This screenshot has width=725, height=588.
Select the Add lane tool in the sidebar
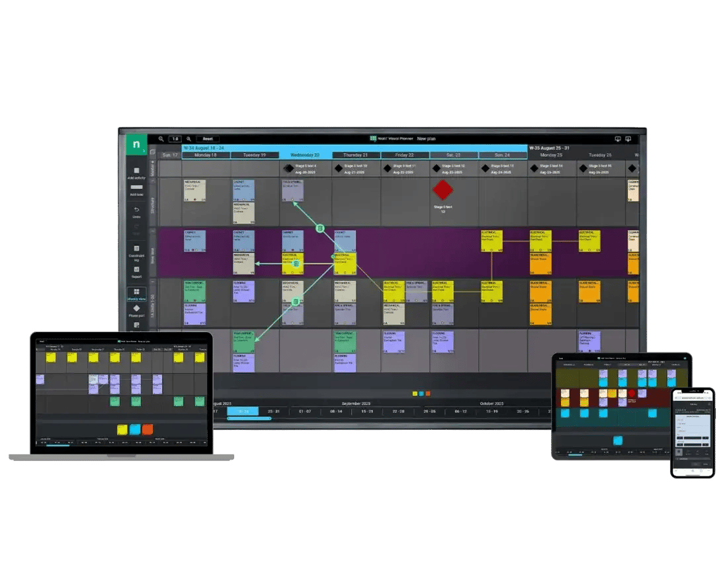click(x=136, y=190)
